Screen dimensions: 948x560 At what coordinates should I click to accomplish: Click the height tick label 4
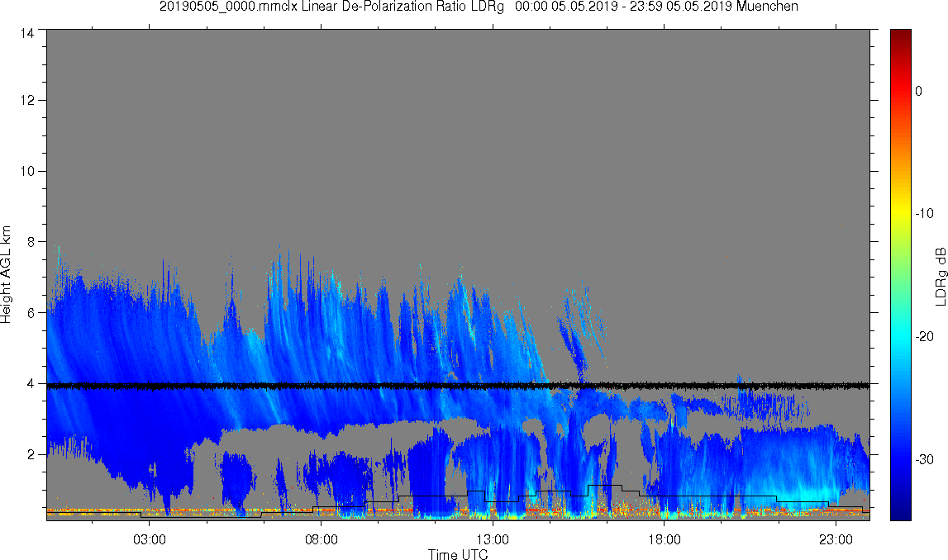point(31,383)
